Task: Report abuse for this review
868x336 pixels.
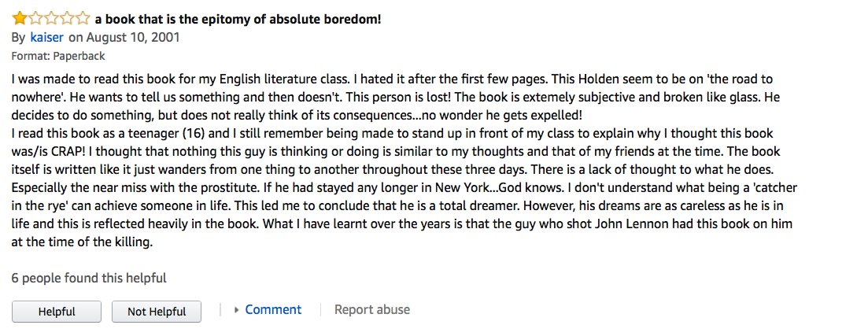Action: coord(371,310)
